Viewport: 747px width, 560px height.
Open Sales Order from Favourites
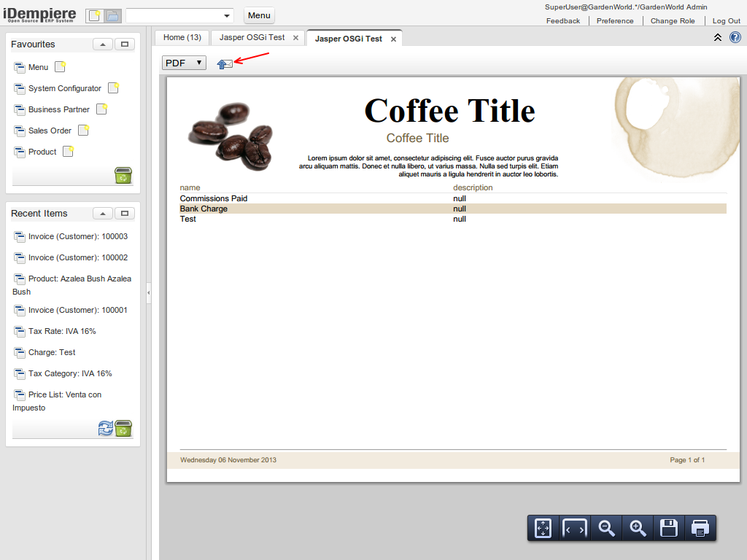coord(50,131)
